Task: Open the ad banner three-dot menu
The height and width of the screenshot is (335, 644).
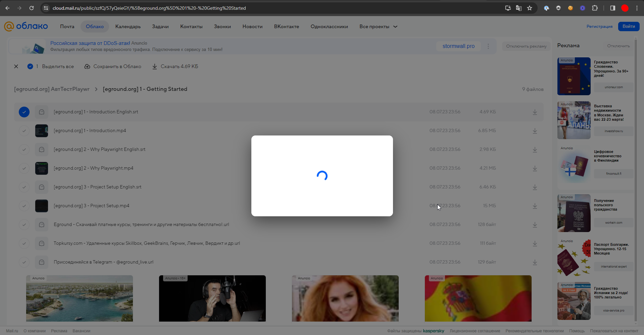Action: 488,46
